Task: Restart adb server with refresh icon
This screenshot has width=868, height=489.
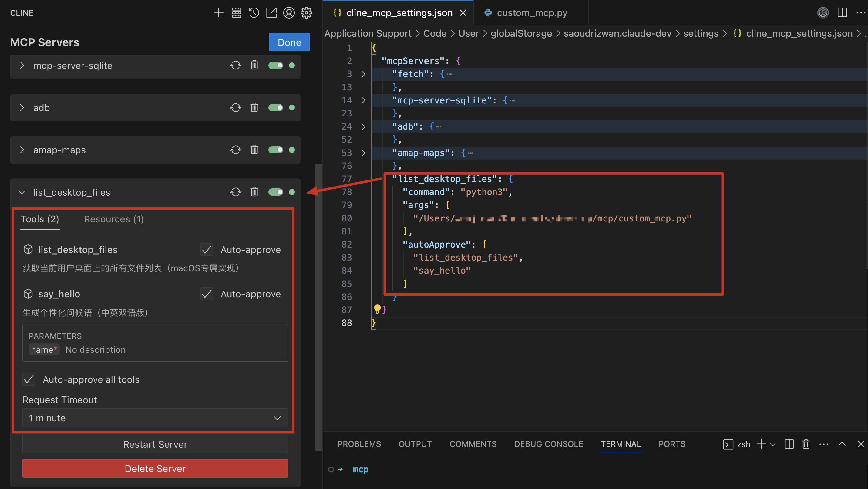Action: coord(236,107)
